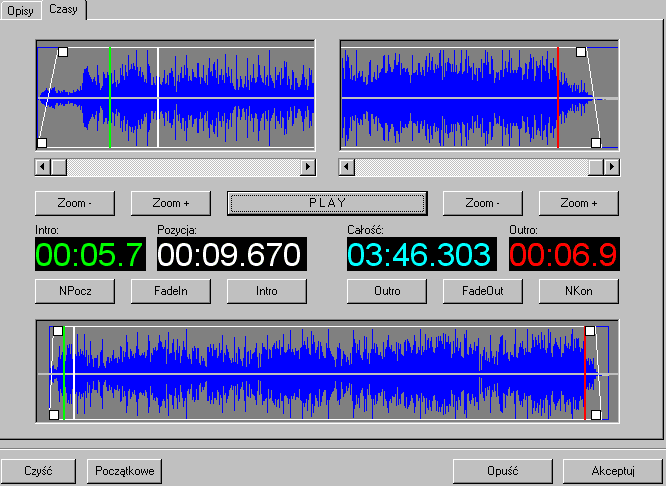Image resolution: width=666 pixels, height=486 pixels.
Task: Zoom in the left waveform view
Action: pyautogui.click(x=171, y=203)
